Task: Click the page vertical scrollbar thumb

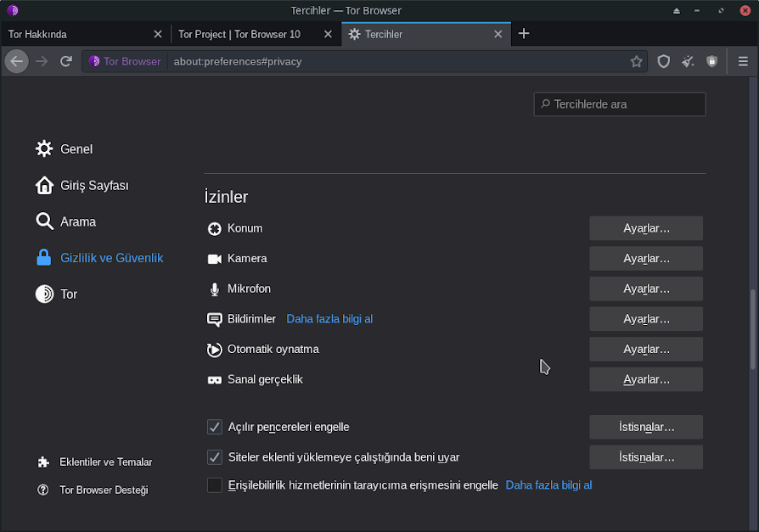Action: coord(753,331)
